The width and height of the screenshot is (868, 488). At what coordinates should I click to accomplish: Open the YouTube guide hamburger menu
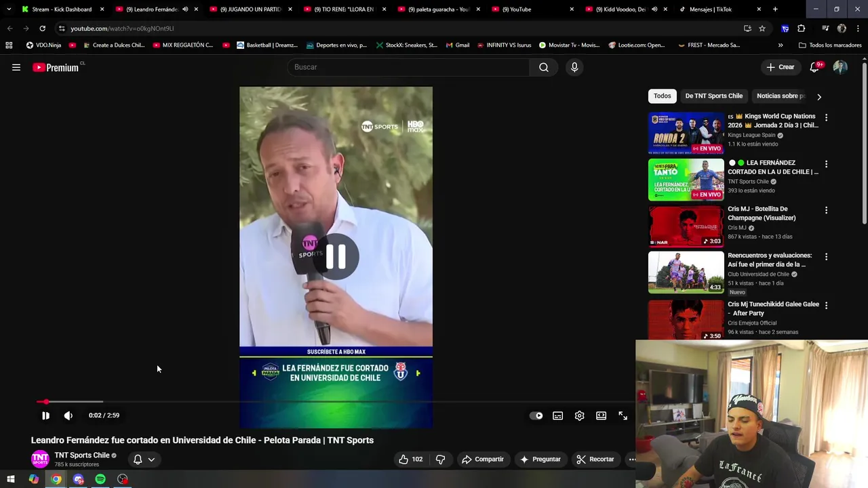point(16,67)
